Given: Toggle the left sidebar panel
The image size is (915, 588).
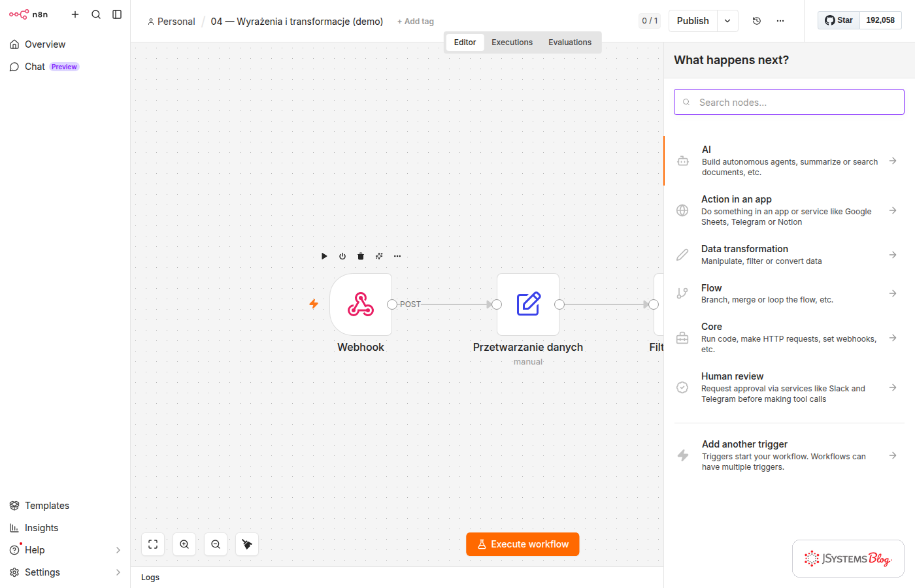Looking at the screenshot, I should 117,14.
